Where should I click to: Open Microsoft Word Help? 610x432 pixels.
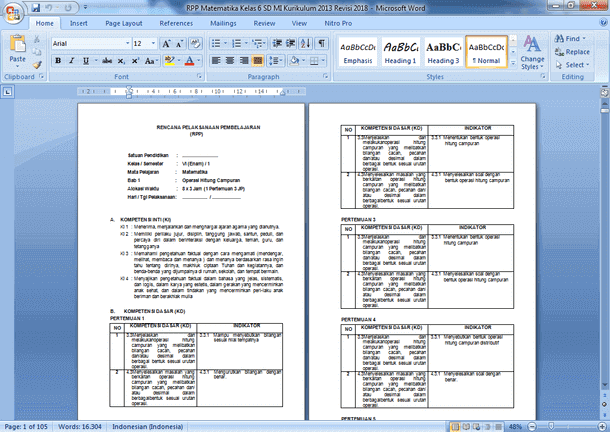coord(603,23)
